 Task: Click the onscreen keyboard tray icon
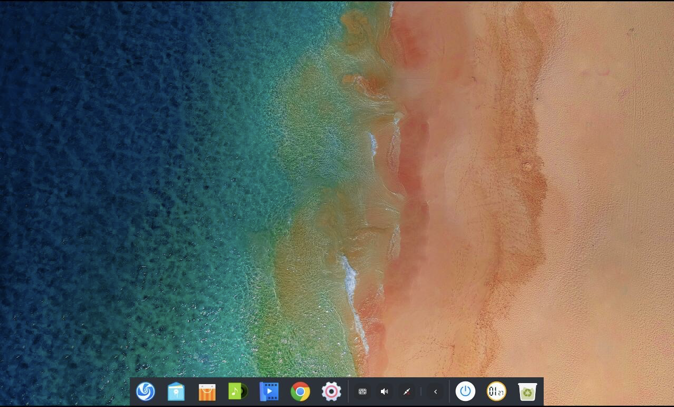click(362, 392)
